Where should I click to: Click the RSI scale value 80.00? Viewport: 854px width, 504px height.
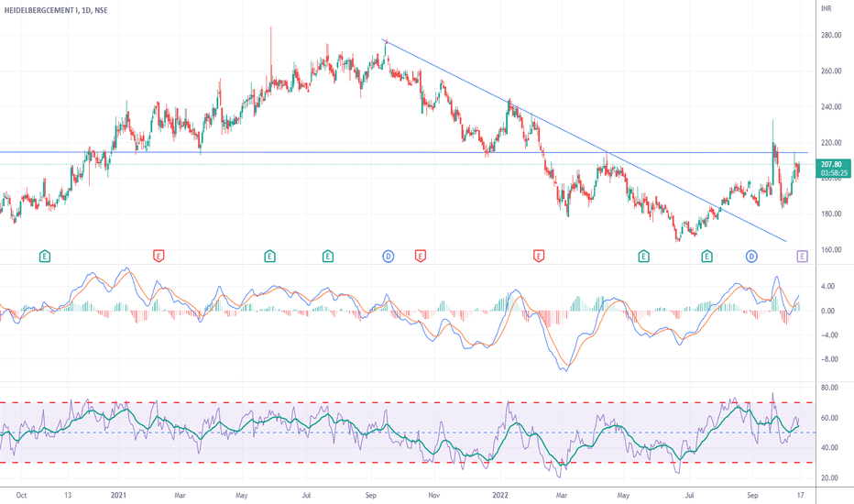(x=829, y=388)
